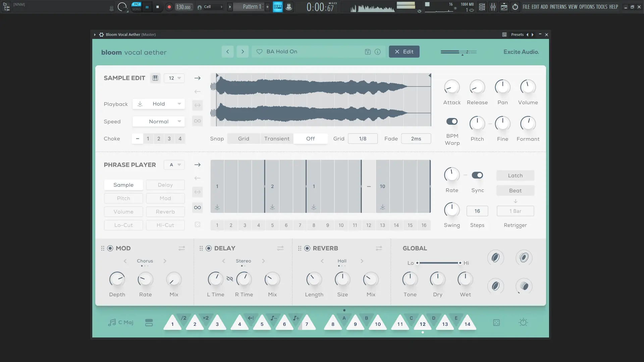644x362 pixels.
Task: Open the Speed Normal dropdown
Action: (x=159, y=121)
